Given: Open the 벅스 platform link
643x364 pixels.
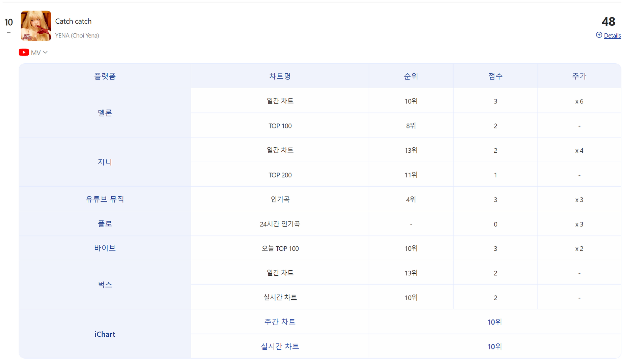Looking at the screenshot, I should (105, 285).
